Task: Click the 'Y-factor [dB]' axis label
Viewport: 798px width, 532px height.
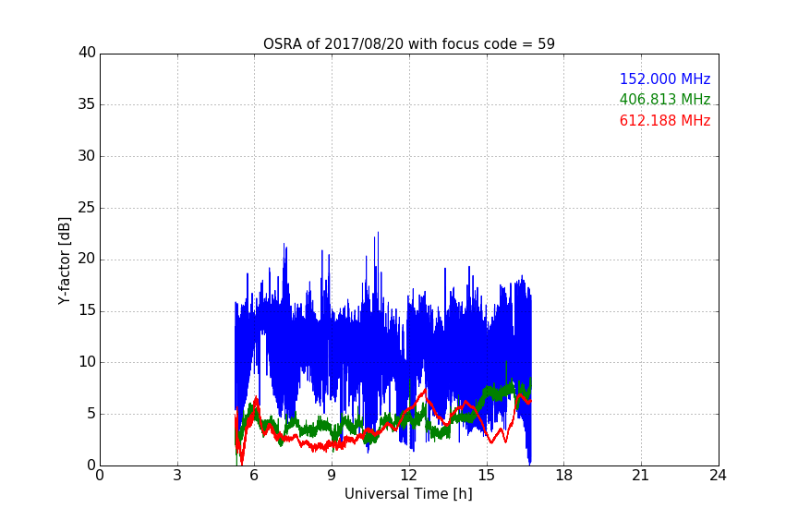Action: click(64, 260)
